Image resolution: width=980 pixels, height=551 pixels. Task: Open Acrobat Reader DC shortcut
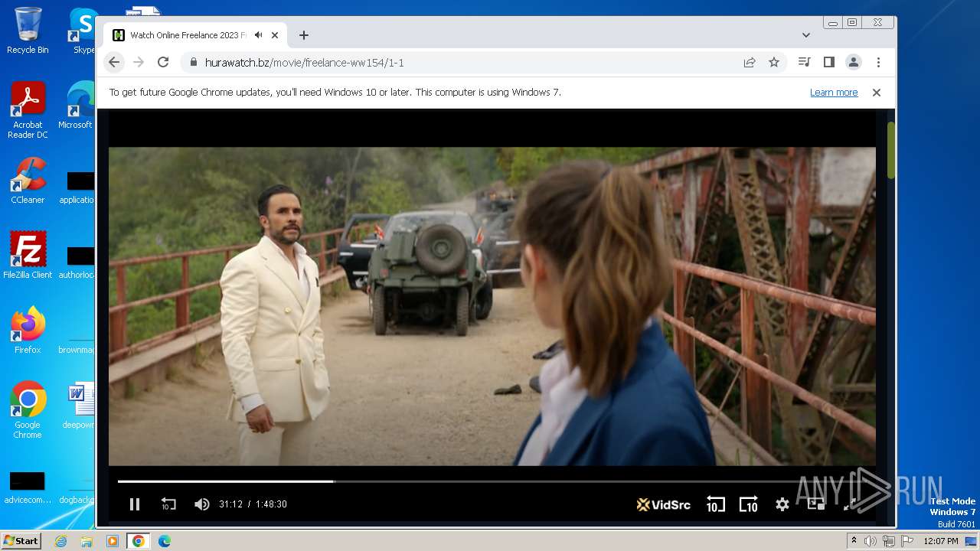pyautogui.click(x=28, y=110)
